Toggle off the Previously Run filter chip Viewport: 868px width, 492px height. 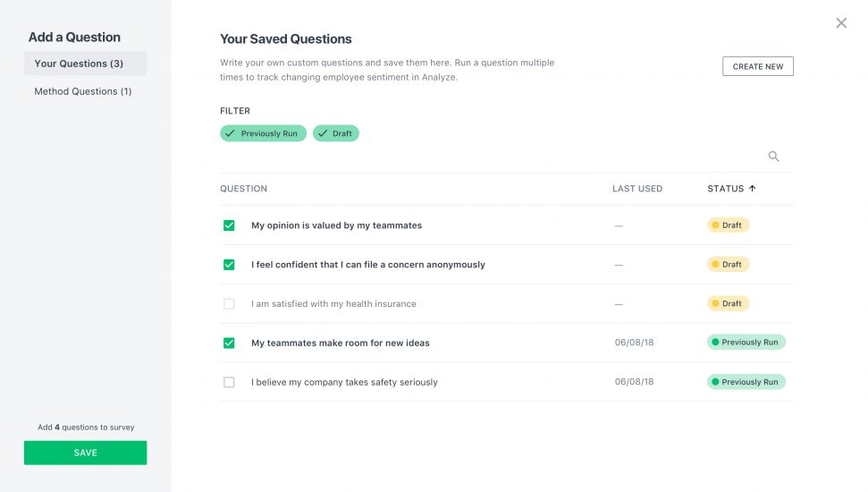[x=263, y=133]
